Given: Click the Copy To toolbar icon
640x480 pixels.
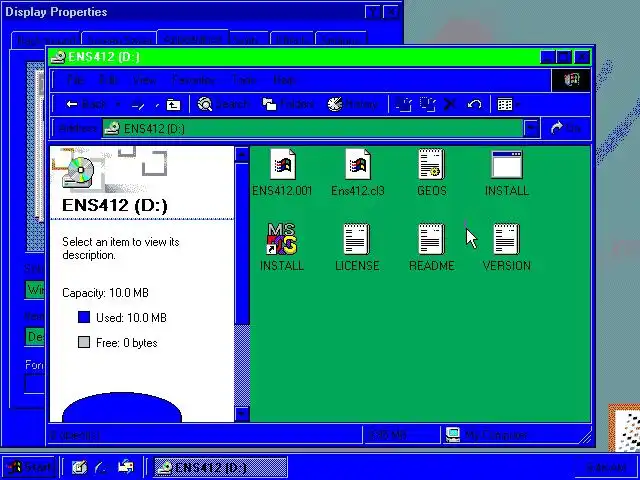Looking at the screenshot, I should [427, 104].
